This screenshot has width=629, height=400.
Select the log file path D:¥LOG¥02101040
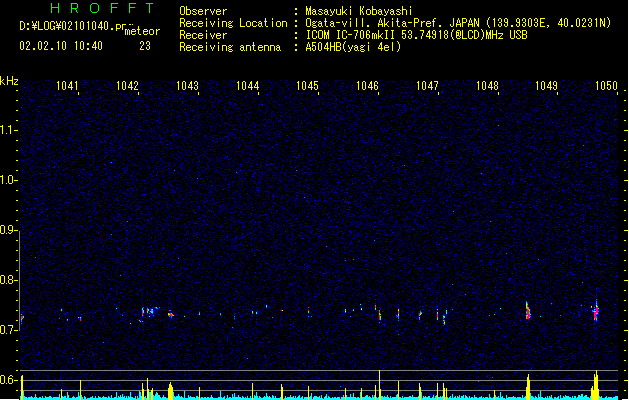tap(67, 26)
